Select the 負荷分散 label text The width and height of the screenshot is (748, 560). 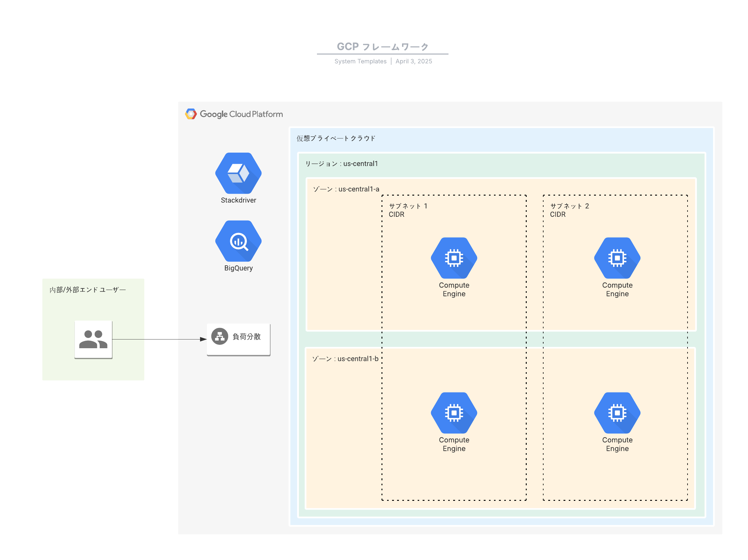click(x=247, y=337)
